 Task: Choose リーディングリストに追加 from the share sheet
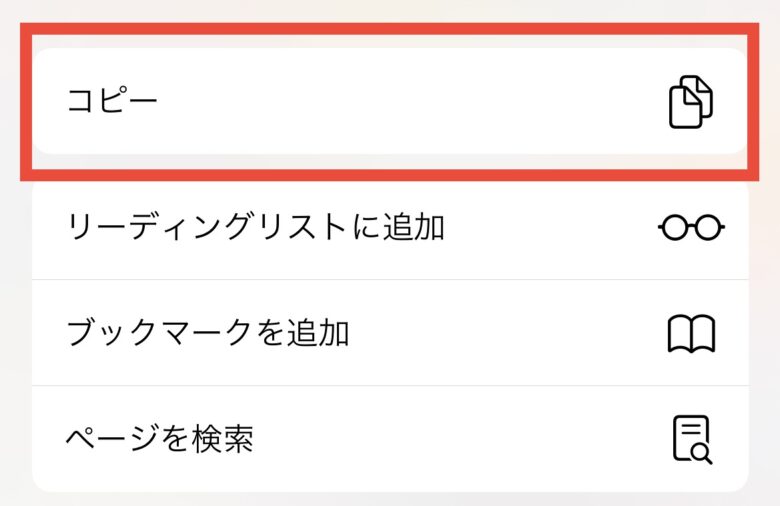[x=390, y=227]
